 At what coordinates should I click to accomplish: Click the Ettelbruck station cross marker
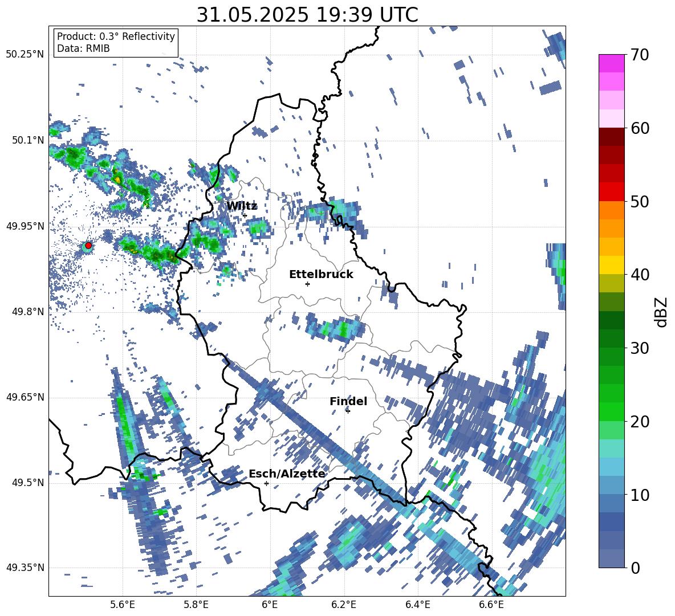point(307,284)
